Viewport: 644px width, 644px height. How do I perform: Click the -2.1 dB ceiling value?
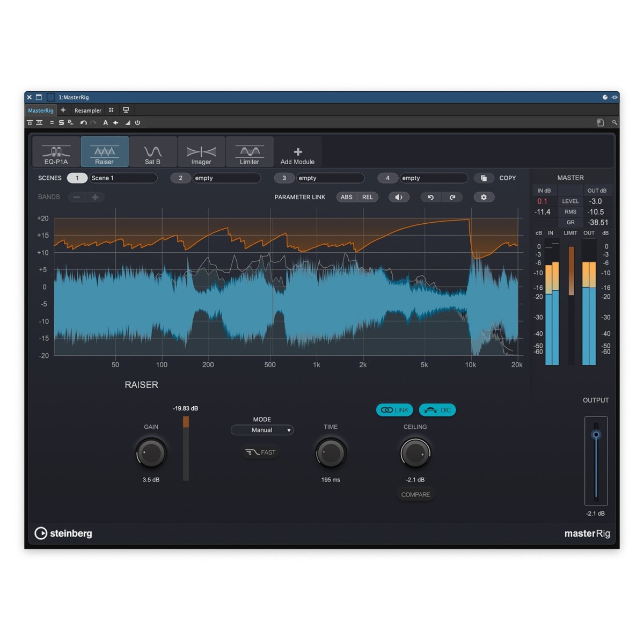[415, 480]
